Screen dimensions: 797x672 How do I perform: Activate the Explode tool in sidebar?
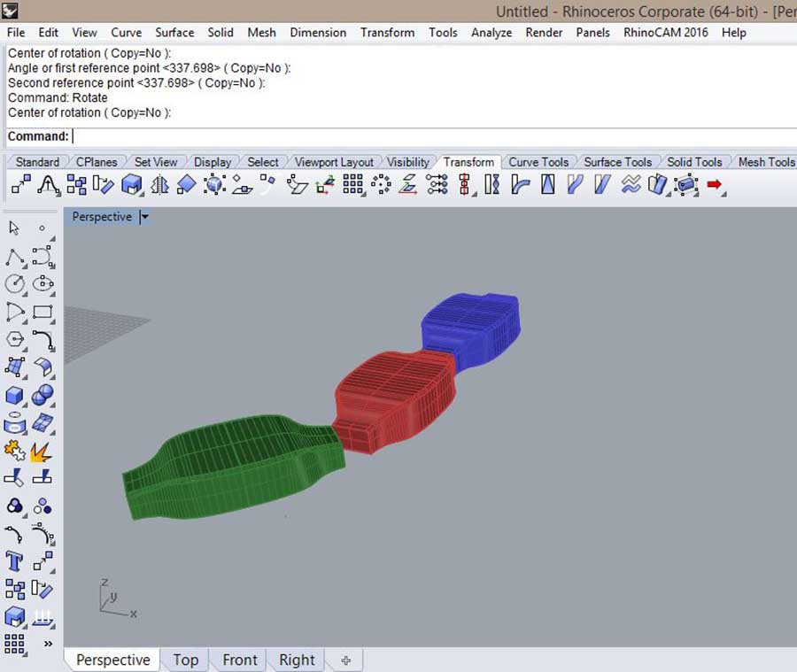41,452
